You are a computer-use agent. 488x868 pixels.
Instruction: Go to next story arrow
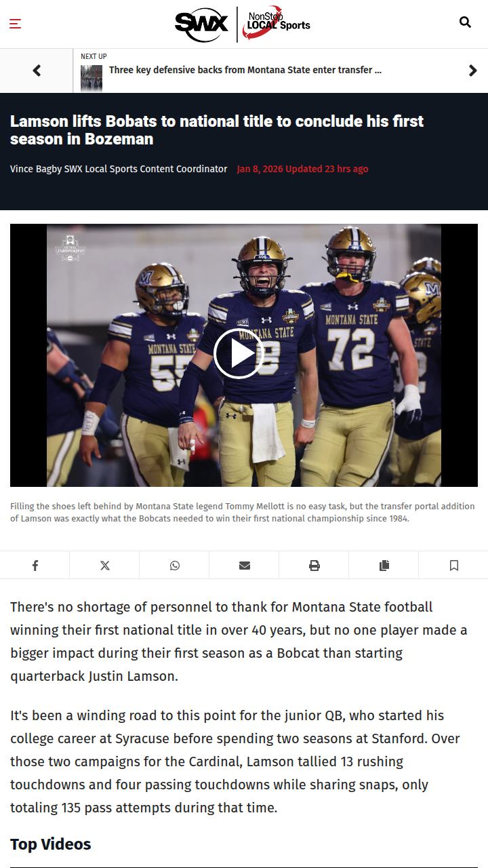(x=472, y=71)
